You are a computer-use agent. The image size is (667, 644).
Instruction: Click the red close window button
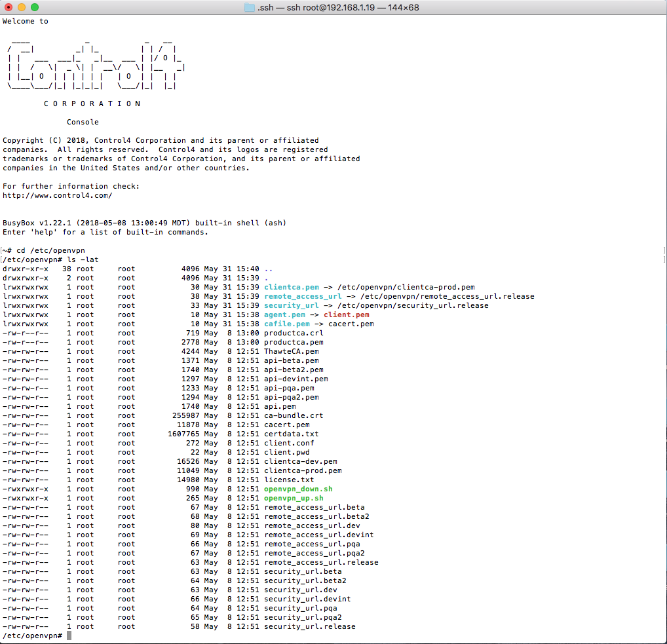tap(9, 7)
